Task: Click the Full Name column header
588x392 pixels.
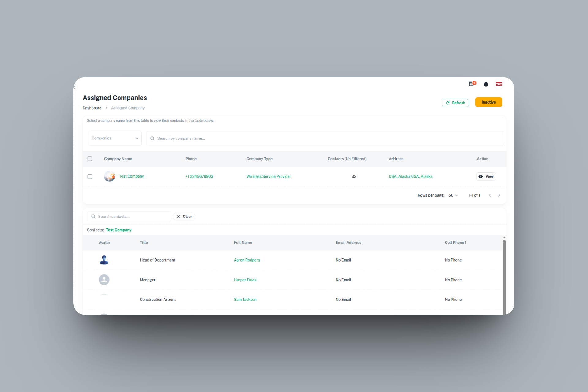Action: pyautogui.click(x=243, y=243)
